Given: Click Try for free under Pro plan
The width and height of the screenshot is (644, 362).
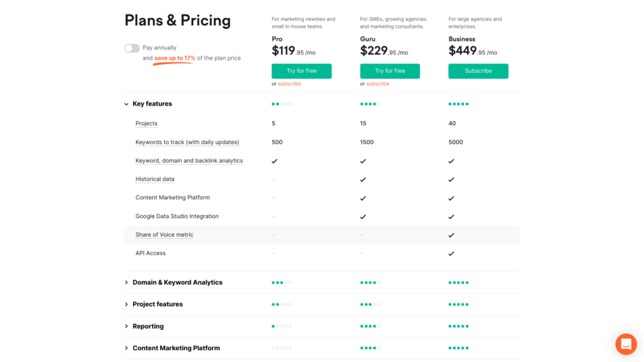Looking at the screenshot, I should tap(301, 71).
